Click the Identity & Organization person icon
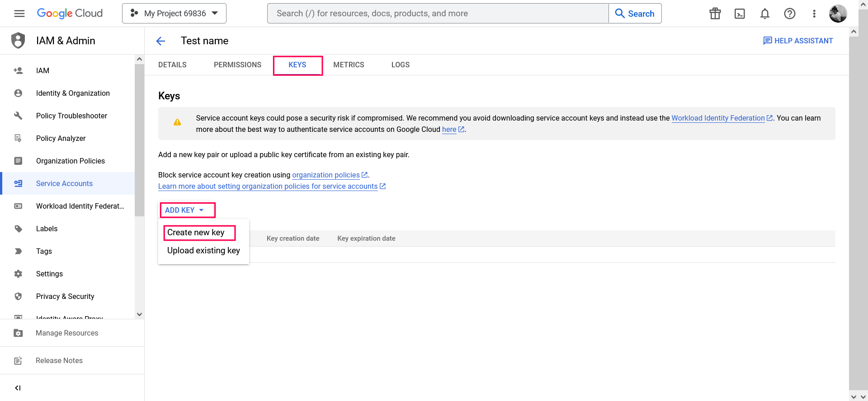The width and height of the screenshot is (868, 401). click(x=18, y=93)
